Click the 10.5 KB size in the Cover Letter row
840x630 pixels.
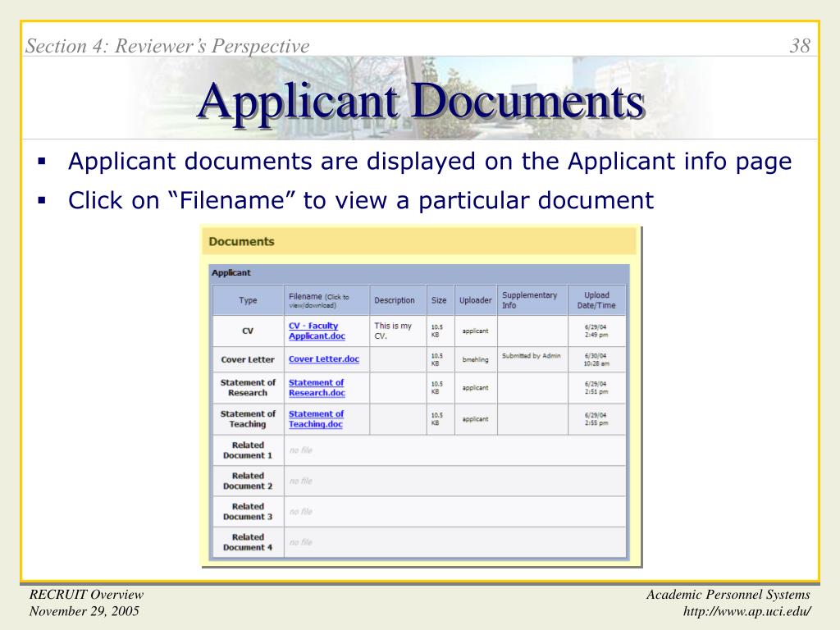pos(437,359)
